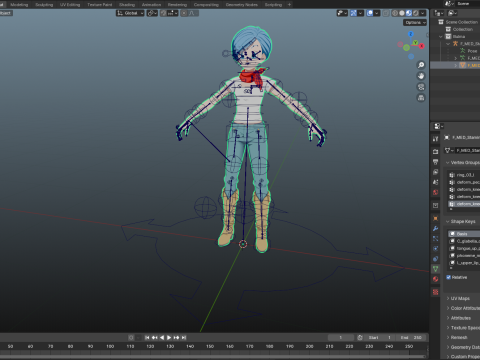Screen dimensions: 480x360
Task: Add a new workspace with plus button
Action: 289,5
